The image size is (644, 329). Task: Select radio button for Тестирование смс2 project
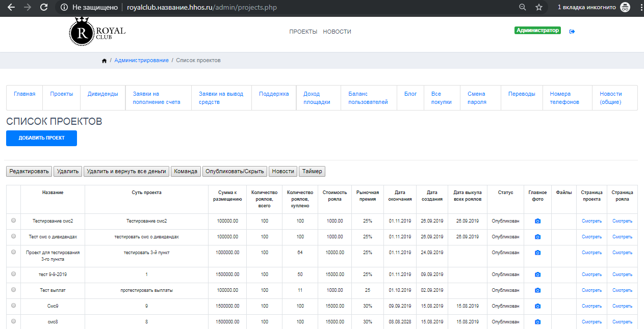13,221
